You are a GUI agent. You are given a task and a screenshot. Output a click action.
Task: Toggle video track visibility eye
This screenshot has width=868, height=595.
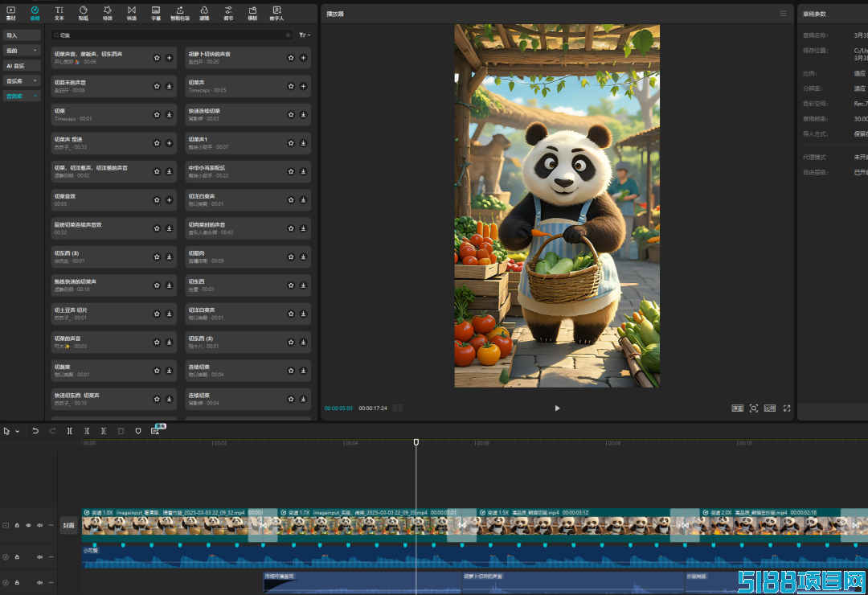(28, 525)
